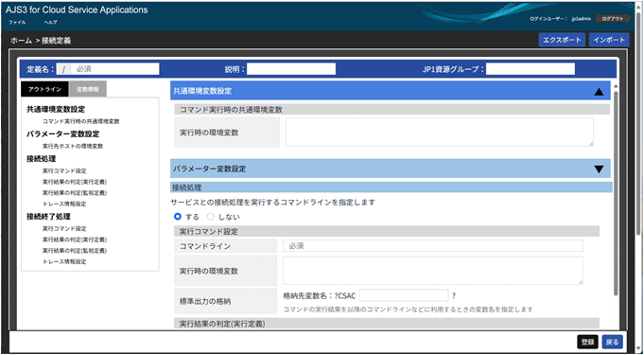The width and height of the screenshot is (644, 355).
Task: Select 実行結果の判定(監視定義) under 接続処理 outline
Action: pos(75,193)
